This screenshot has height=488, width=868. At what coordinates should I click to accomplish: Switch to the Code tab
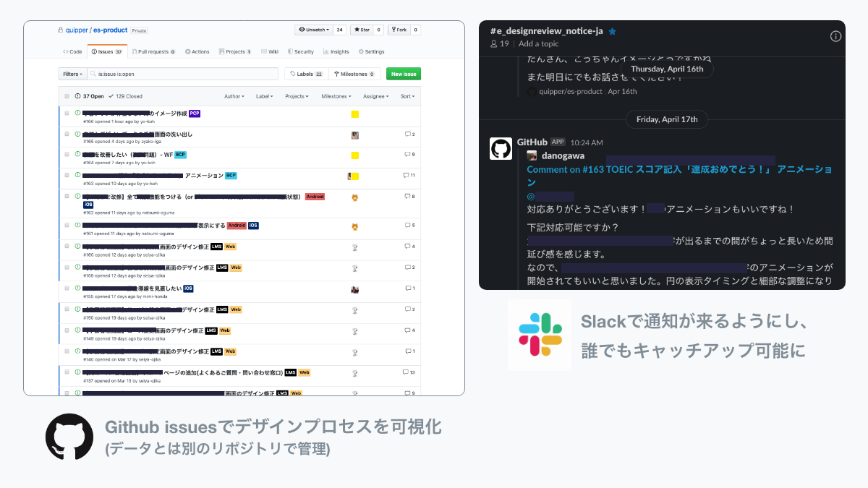(72, 52)
